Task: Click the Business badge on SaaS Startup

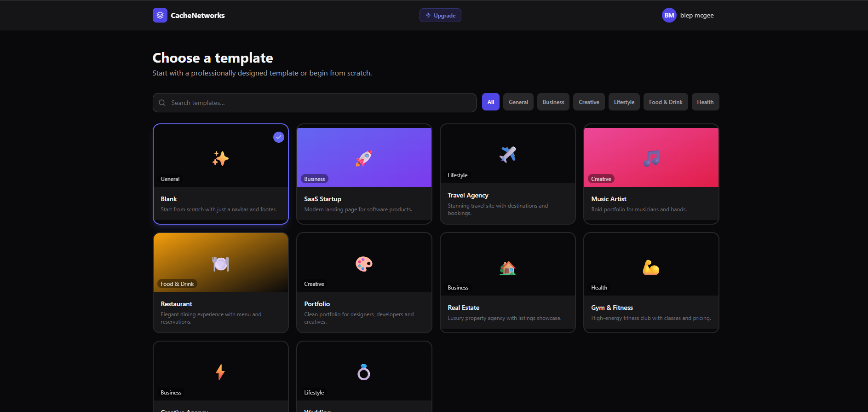Action: point(315,179)
